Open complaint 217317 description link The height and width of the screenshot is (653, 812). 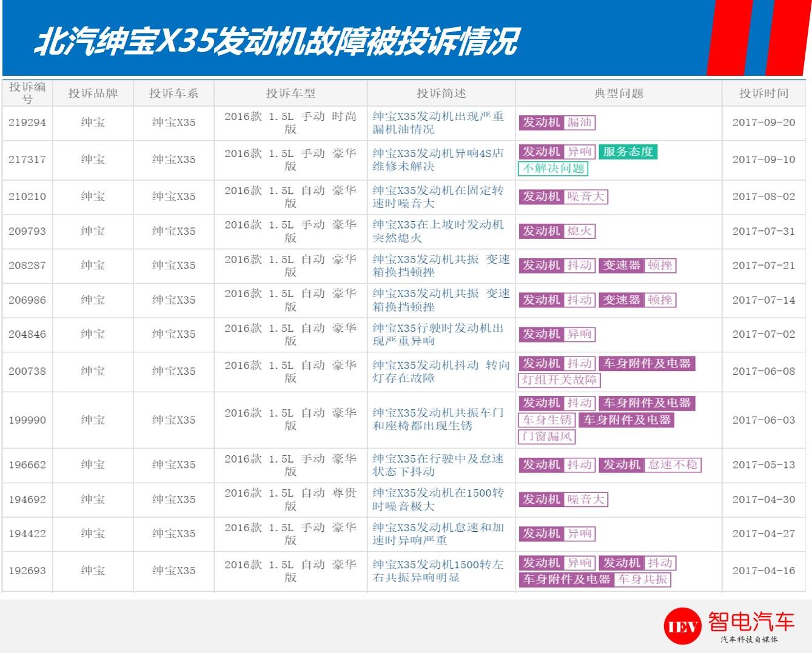coord(438,159)
